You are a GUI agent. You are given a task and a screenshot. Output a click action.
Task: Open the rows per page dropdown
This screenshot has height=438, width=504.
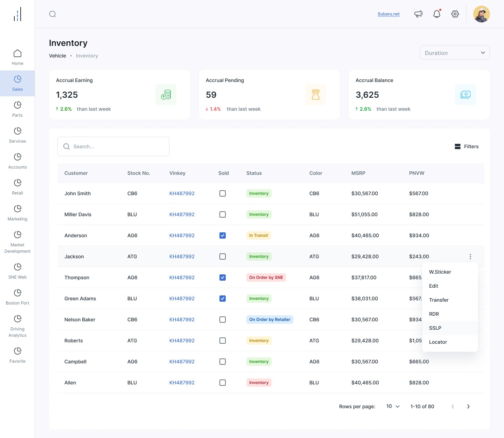click(393, 406)
